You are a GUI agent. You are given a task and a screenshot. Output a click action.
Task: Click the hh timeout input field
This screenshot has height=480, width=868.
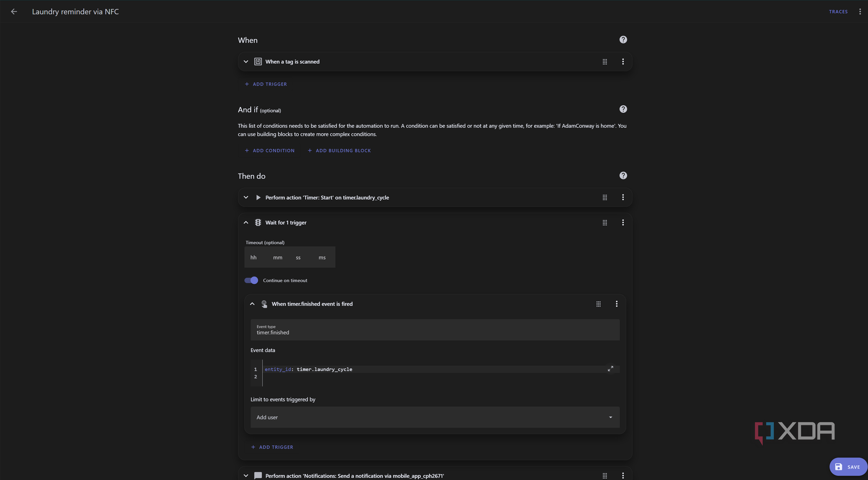click(x=254, y=257)
